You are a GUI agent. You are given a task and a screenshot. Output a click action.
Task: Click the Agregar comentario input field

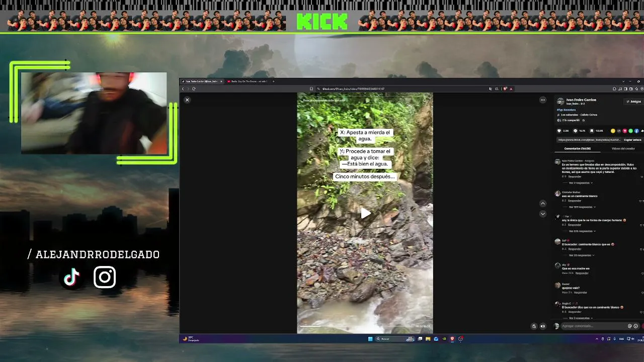[x=594, y=326]
